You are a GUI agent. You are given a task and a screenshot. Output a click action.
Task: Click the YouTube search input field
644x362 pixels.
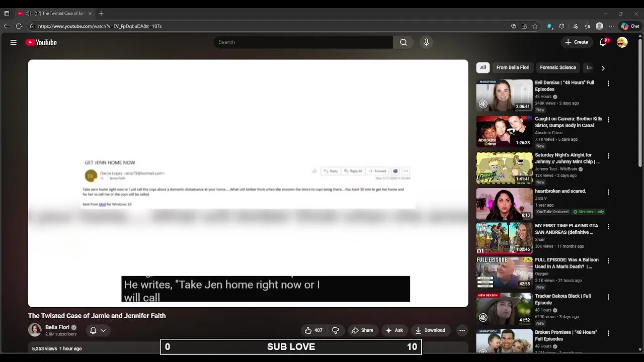coord(303,42)
